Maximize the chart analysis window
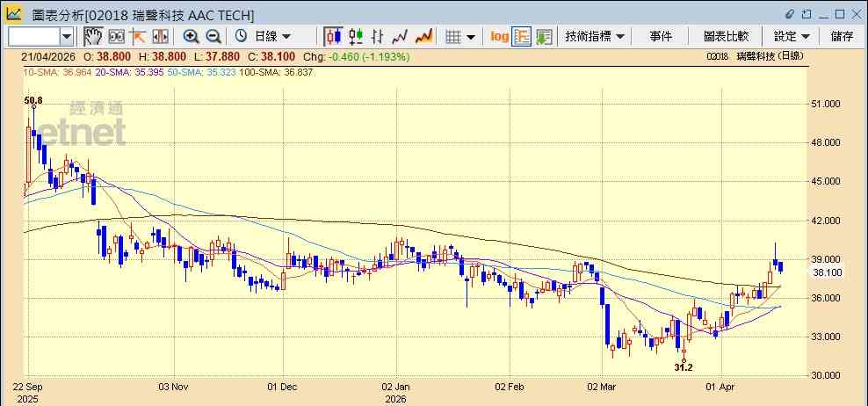The image size is (868, 406). tap(840, 14)
